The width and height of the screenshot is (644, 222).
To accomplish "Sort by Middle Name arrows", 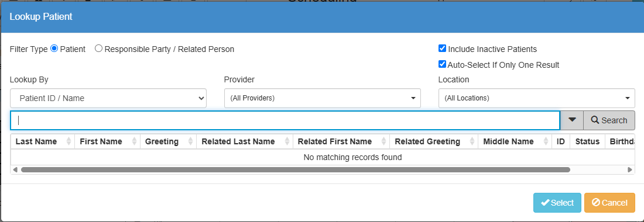I will pyautogui.click(x=546, y=141).
